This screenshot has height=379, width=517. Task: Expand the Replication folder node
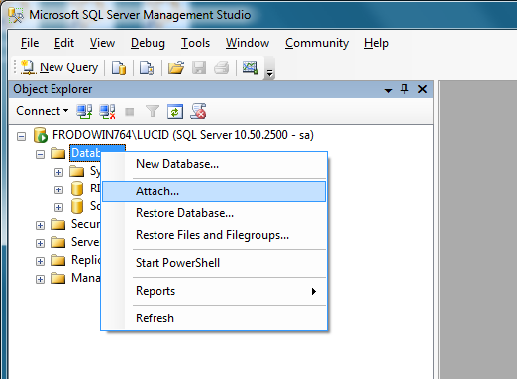pyautogui.click(x=40, y=261)
